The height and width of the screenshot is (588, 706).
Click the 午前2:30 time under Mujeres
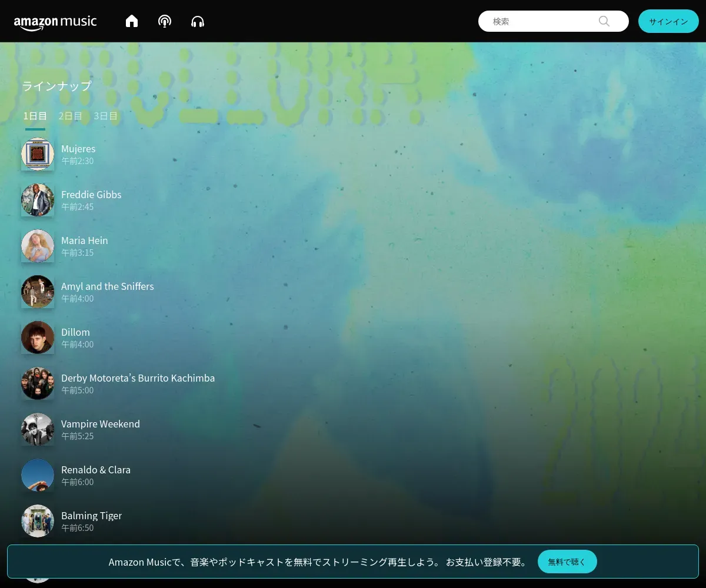click(78, 161)
